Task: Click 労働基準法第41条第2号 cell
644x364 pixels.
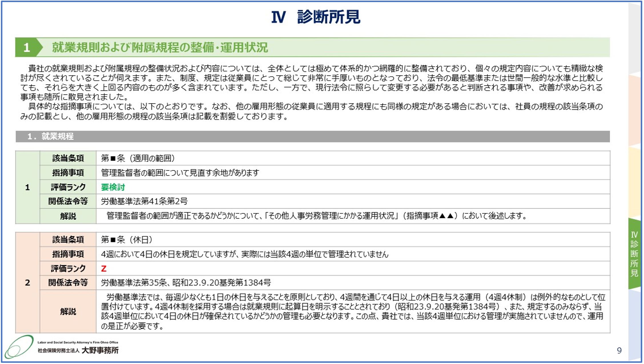Action: click(x=353, y=201)
